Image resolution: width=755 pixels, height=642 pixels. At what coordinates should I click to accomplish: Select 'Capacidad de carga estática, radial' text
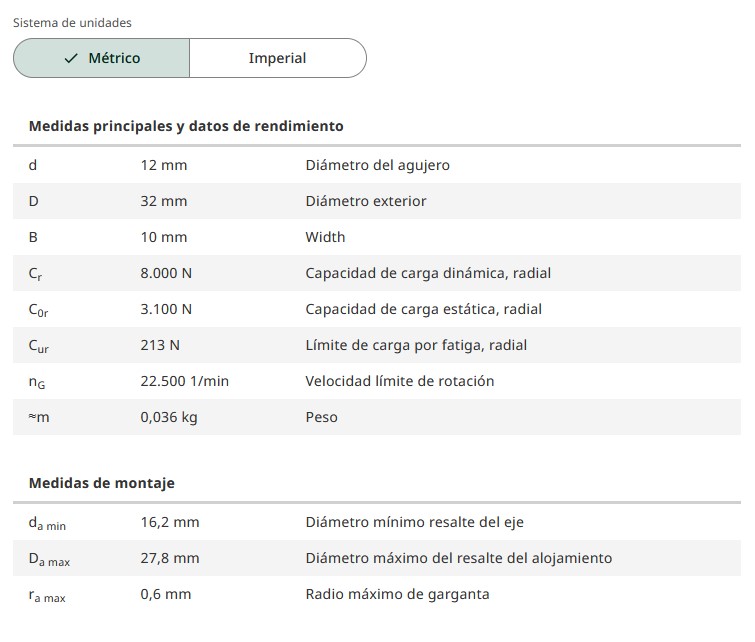click(x=423, y=309)
